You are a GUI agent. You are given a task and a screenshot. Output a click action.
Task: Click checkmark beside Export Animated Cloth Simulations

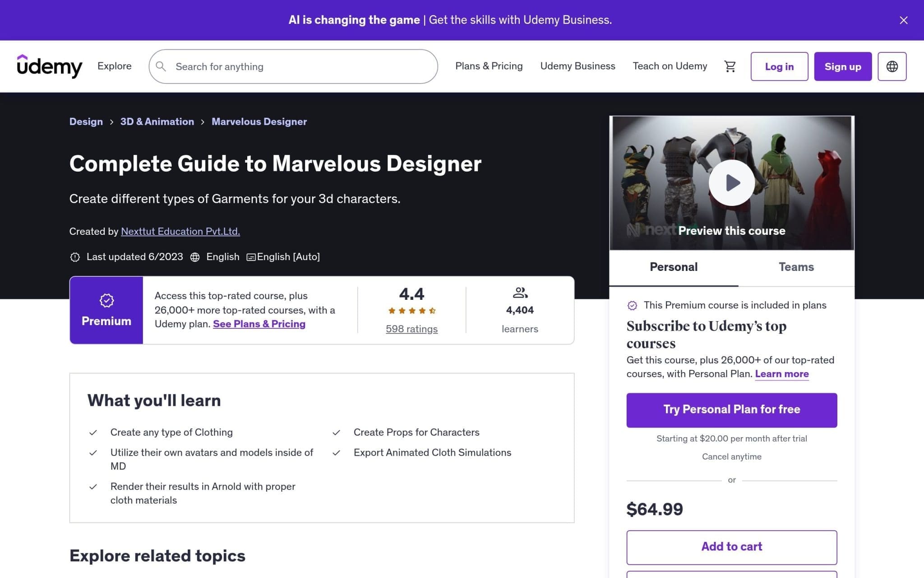click(x=336, y=453)
